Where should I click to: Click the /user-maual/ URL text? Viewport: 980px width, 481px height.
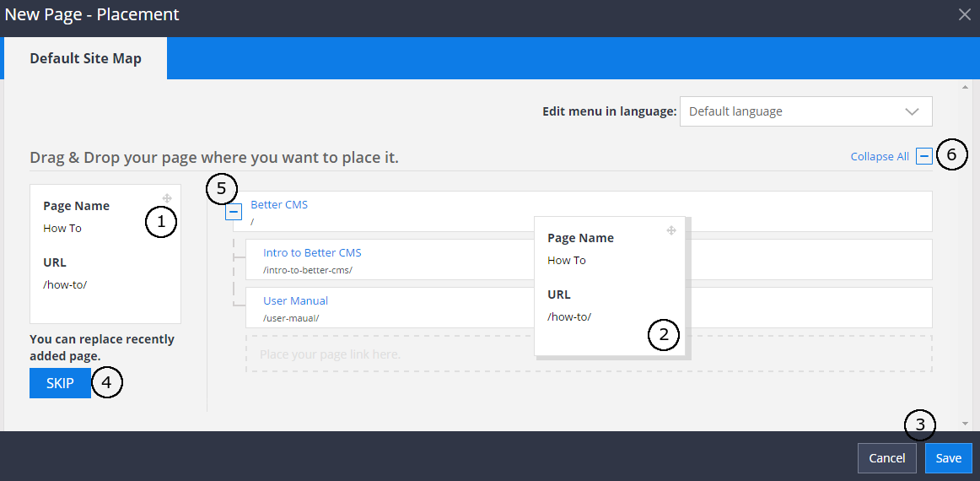click(x=291, y=318)
